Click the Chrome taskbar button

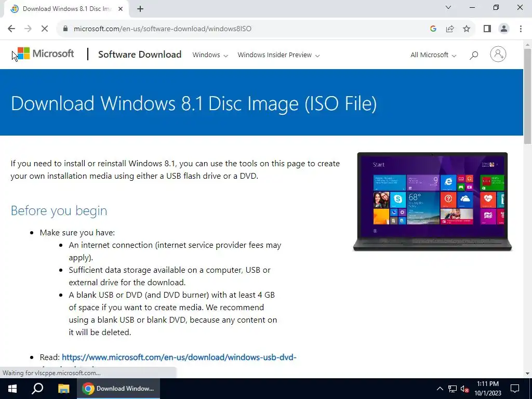pos(118,389)
